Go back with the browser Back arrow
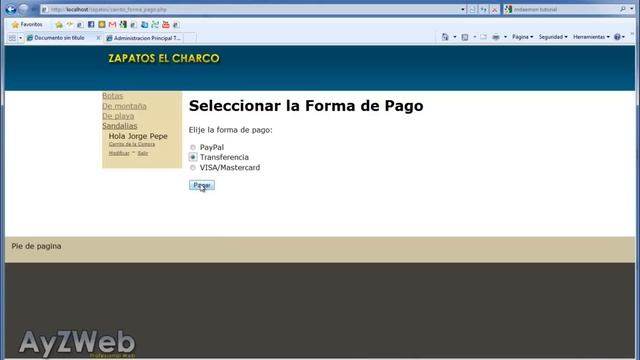This screenshot has width=640, height=360. tap(11, 9)
